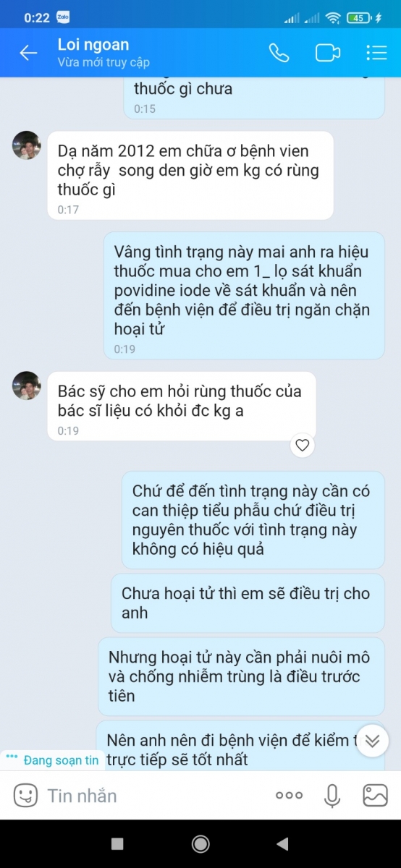Like the message with the heart icon
This screenshot has width=401, height=868.
click(303, 445)
